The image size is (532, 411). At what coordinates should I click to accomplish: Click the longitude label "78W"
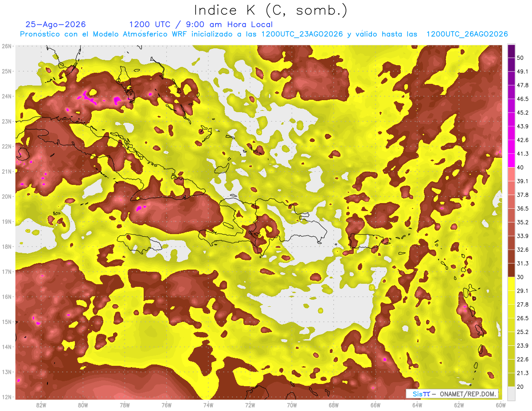tap(125, 405)
